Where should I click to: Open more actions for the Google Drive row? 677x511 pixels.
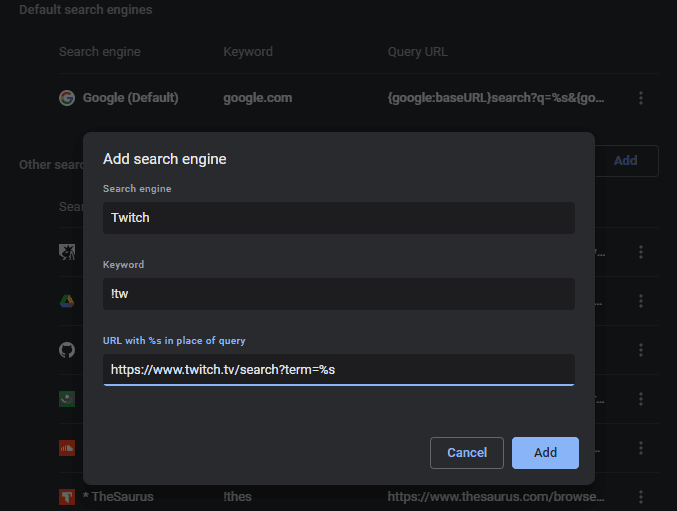click(x=641, y=301)
